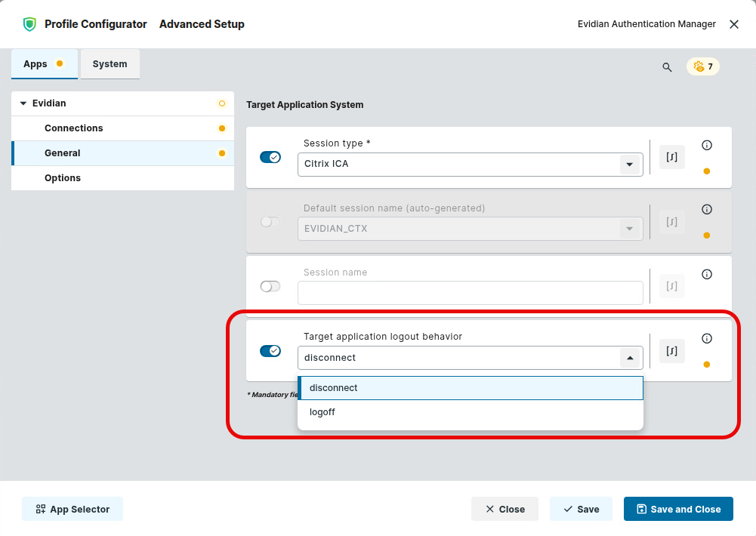Open the App Selector
Image resolution: width=756 pixels, height=536 pixels.
click(x=73, y=509)
